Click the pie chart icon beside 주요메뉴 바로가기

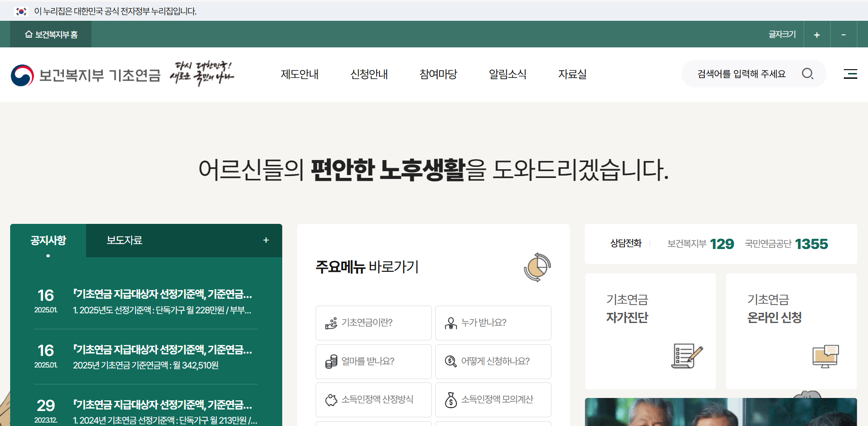[x=537, y=267]
